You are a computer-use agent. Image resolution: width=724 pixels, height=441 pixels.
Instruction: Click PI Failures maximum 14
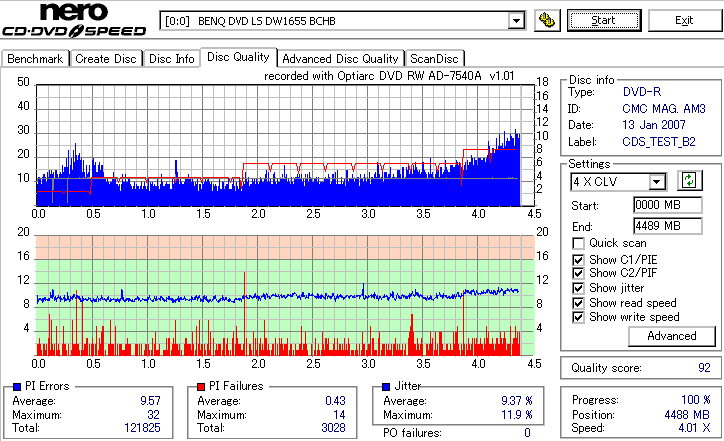point(339,415)
